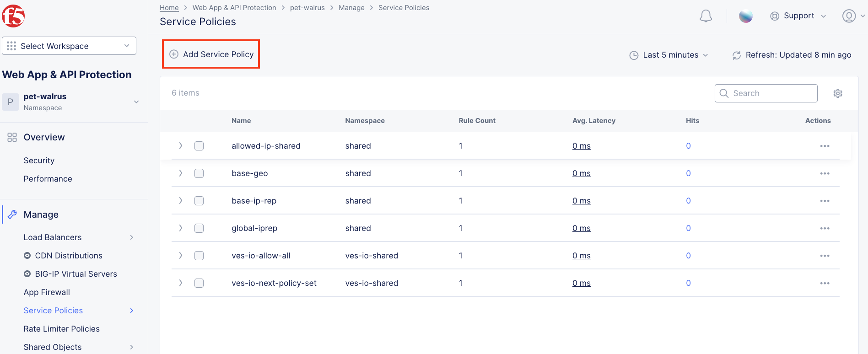Image resolution: width=868 pixels, height=354 pixels.
Task: Open the Select Workspace dropdown
Action: [x=69, y=46]
